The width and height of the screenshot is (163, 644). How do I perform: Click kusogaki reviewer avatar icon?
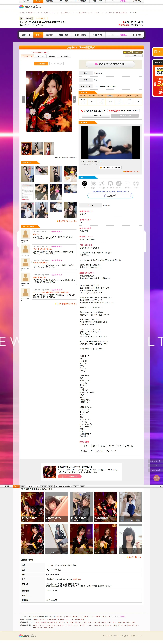[x=25, y=234]
